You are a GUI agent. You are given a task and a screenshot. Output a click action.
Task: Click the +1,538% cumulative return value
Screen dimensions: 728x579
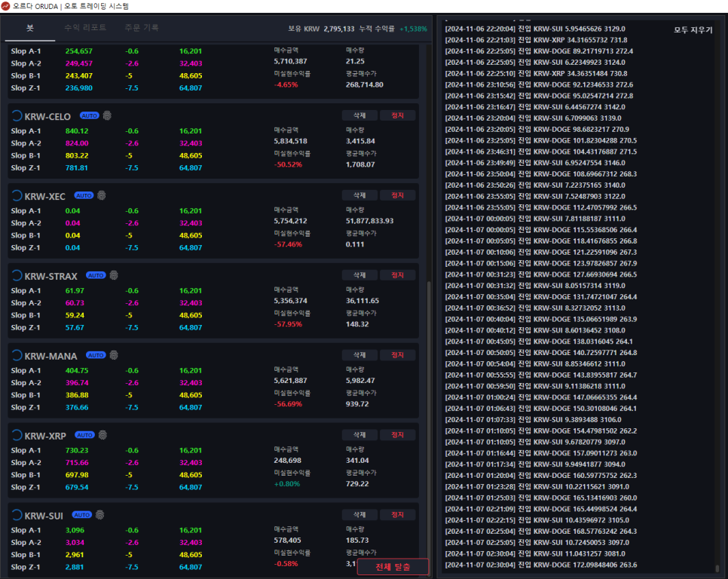(x=413, y=29)
